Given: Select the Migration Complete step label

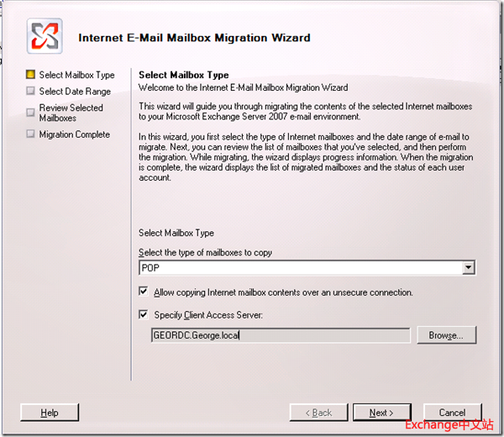Looking at the screenshot, I should 74,134.
